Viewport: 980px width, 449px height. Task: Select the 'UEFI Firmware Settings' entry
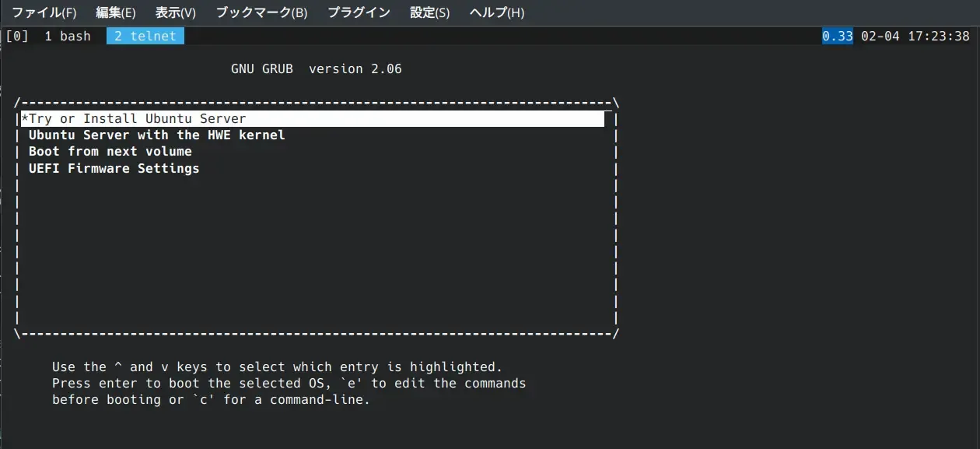(x=114, y=168)
